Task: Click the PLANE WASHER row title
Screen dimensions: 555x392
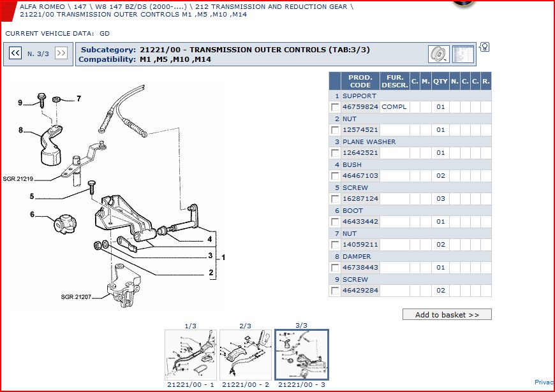Action: click(x=369, y=142)
